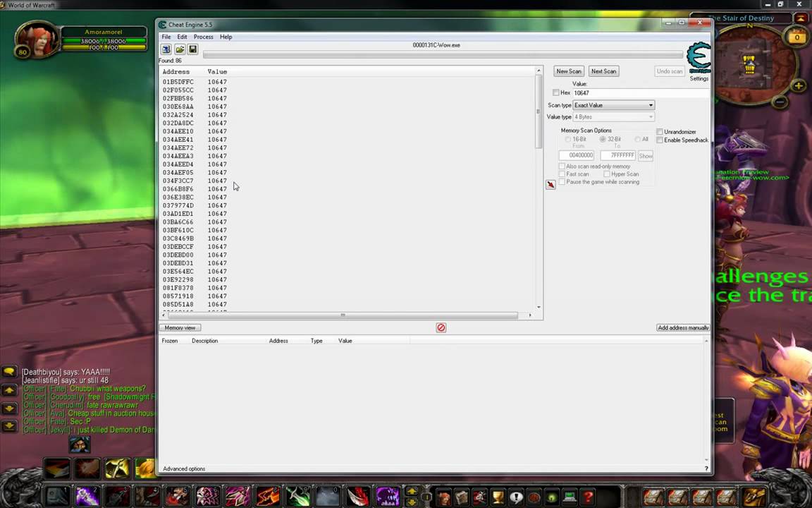This screenshot has width=812, height=508.
Task: Click action bar page up arrow
Action: point(412,491)
